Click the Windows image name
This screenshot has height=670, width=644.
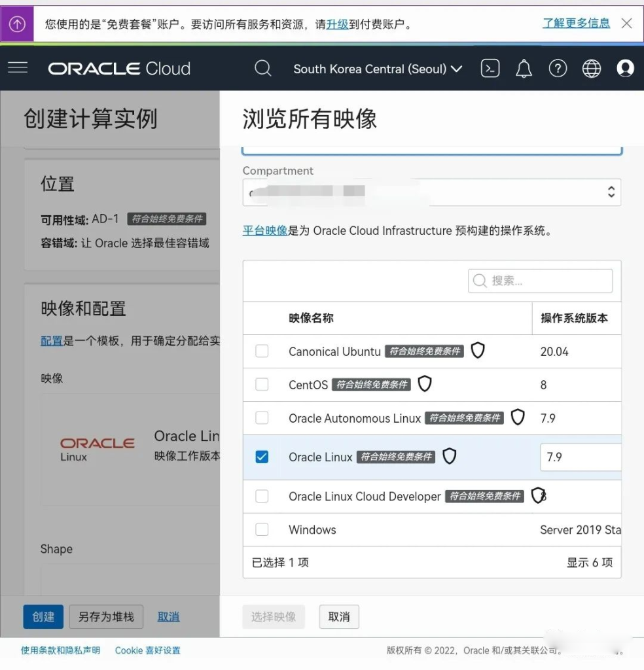(312, 529)
